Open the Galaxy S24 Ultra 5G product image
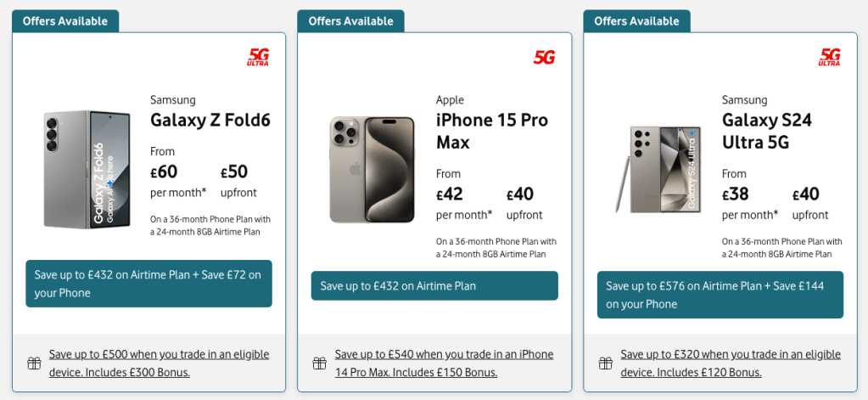Image resolution: width=868 pixels, height=400 pixels. (658, 169)
